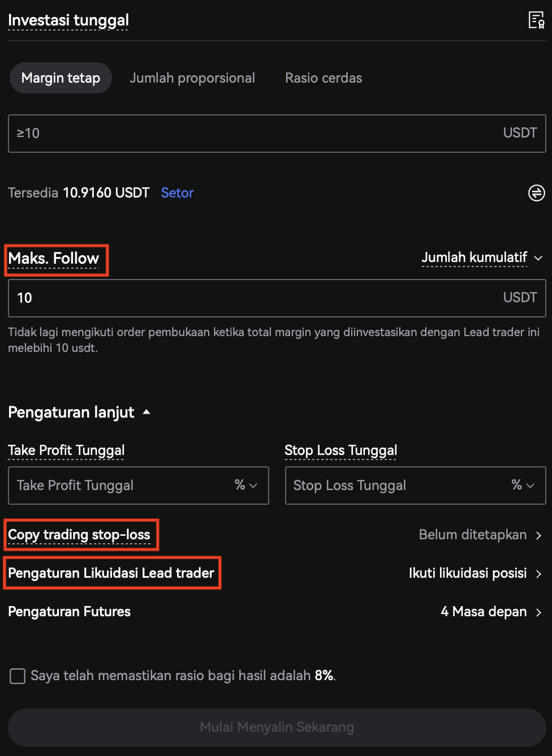Open Stop Loss percent unit dropdown
This screenshot has height=756, width=552.
coord(523,486)
